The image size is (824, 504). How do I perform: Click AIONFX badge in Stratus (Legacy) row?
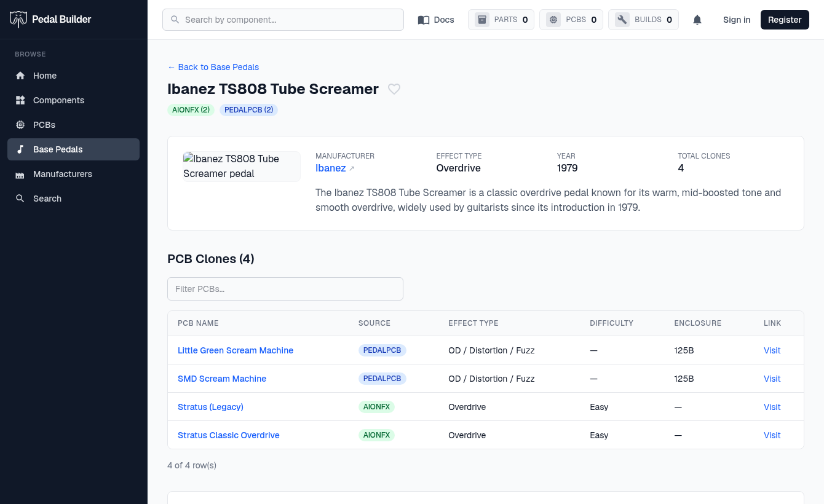[x=376, y=407]
